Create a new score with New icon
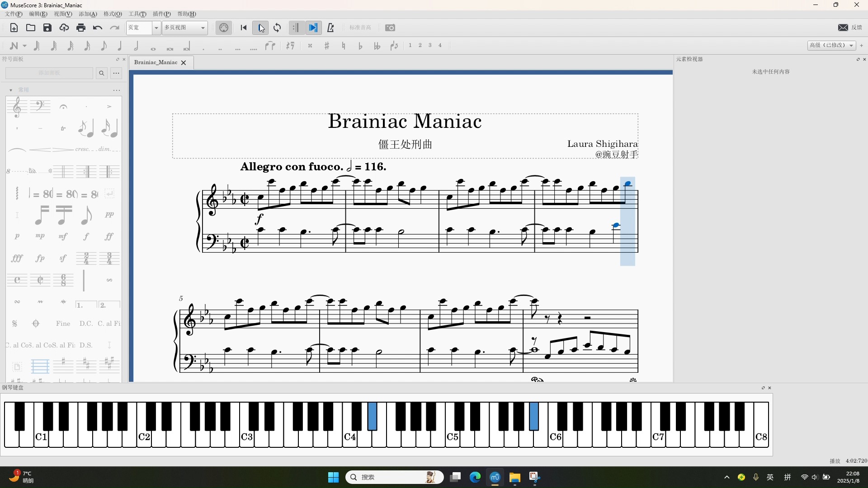 coord(14,28)
